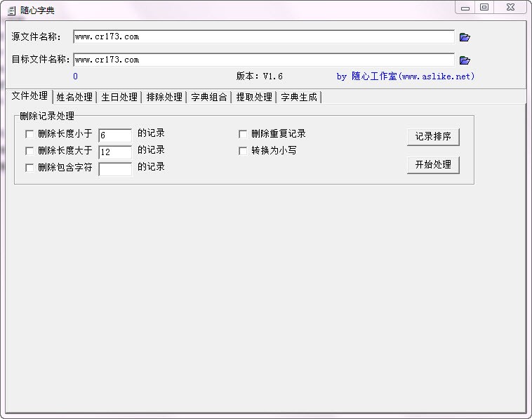Viewport: 532px width, 419px height.
Task: Minimize the 随心字典 window
Action: click(x=465, y=8)
